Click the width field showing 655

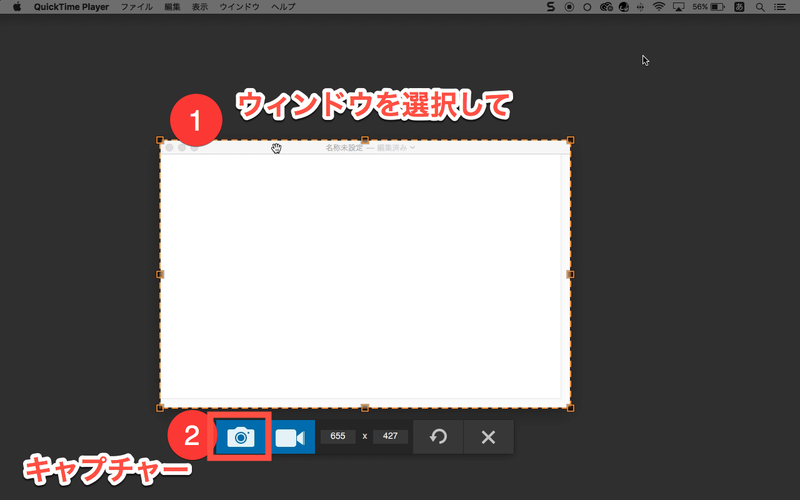click(338, 437)
